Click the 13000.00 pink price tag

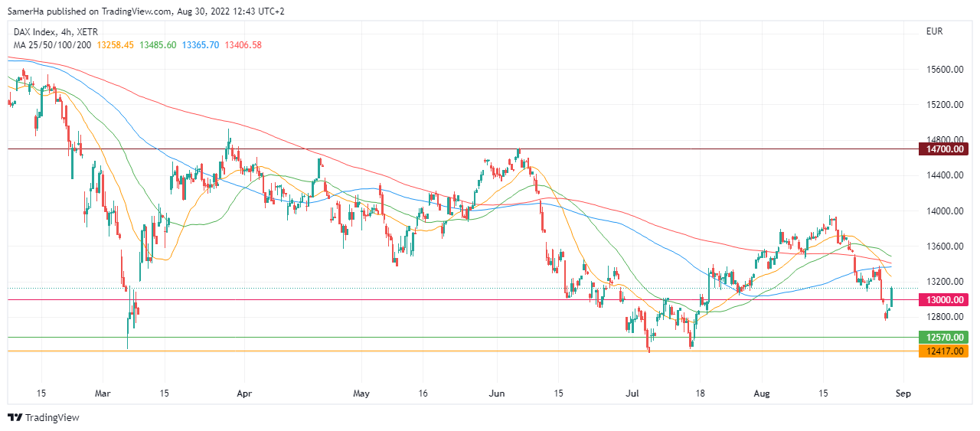946,300
